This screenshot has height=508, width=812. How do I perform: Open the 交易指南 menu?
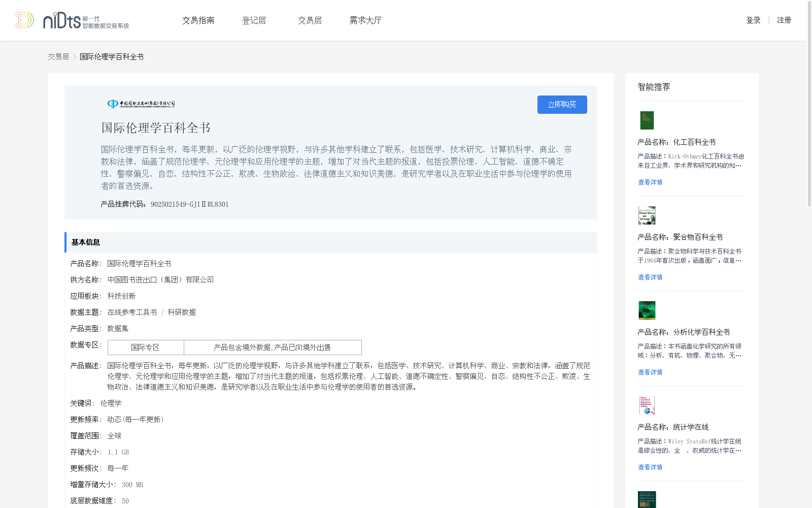point(198,20)
